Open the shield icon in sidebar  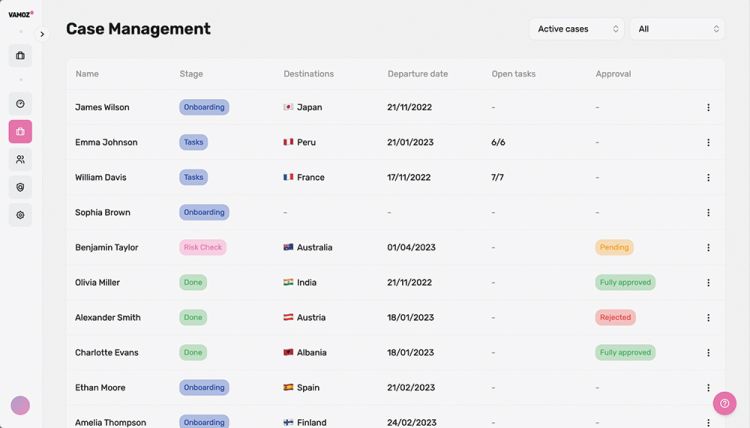(20, 187)
